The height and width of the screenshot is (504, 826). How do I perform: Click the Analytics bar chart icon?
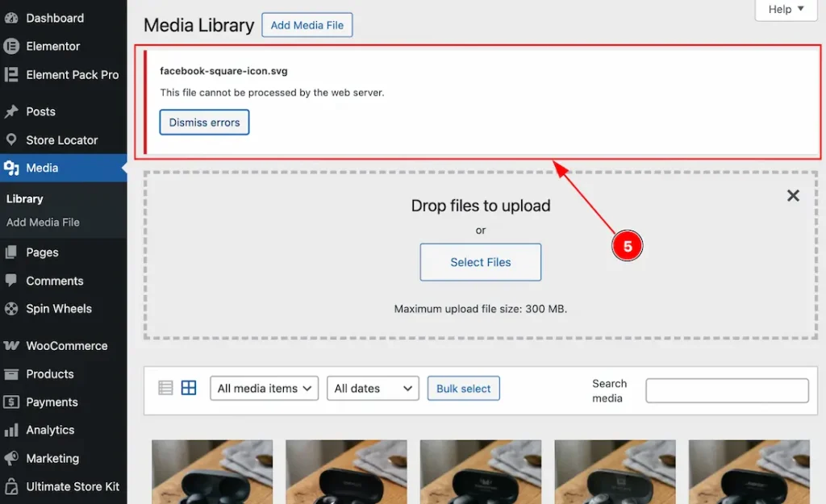pos(11,430)
